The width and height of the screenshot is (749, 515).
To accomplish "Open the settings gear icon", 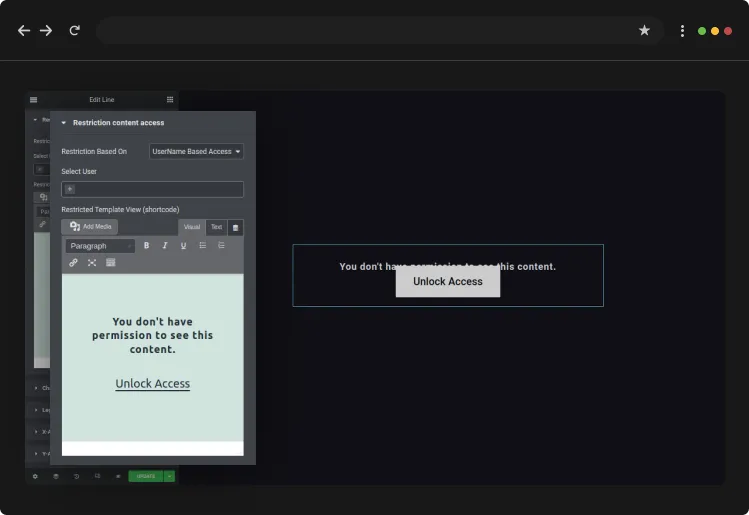I will tap(35, 476).
